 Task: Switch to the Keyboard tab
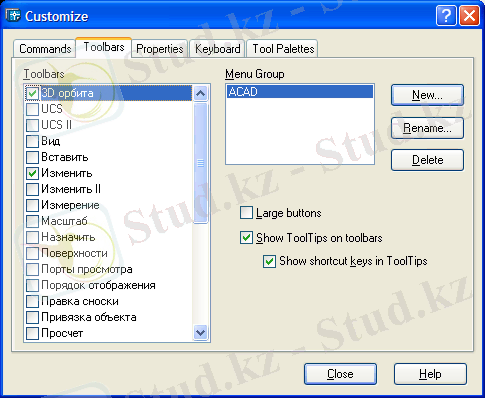[217, 49]
